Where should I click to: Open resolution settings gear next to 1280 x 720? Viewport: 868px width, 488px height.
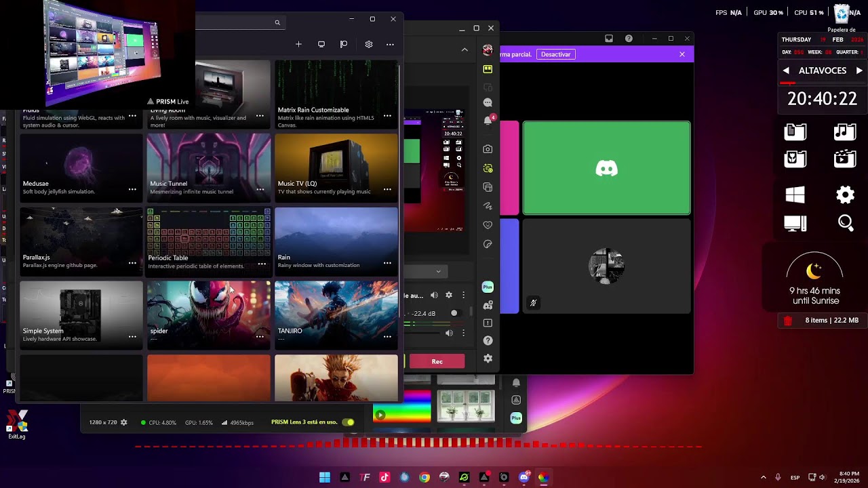[x=123, y=422]
